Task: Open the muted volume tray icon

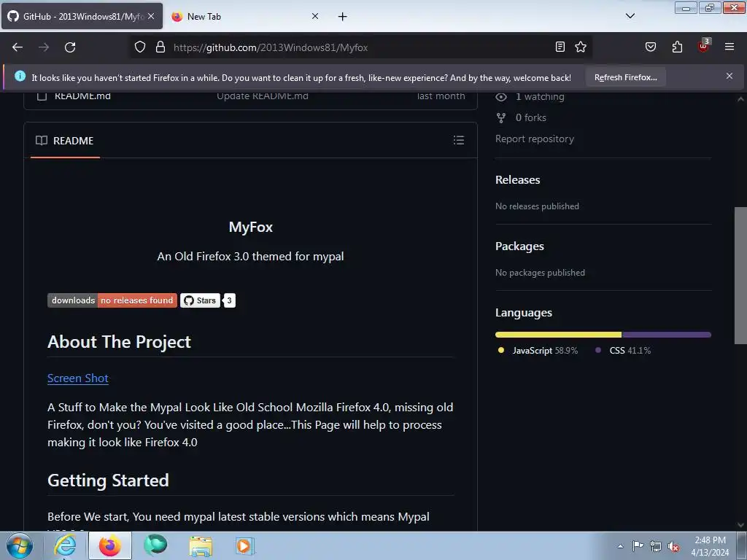Action: [673, 547]
